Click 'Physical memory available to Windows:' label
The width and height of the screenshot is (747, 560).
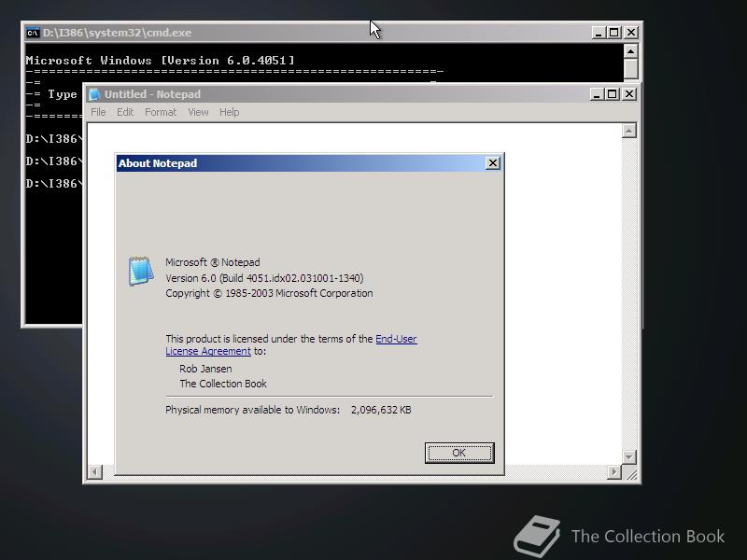click(252, 410)
